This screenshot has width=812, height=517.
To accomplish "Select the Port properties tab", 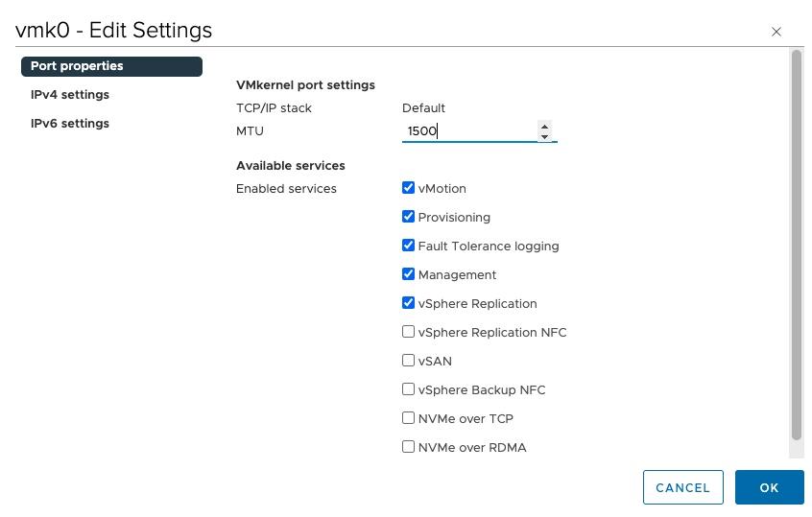I will (x=111, y=66).
